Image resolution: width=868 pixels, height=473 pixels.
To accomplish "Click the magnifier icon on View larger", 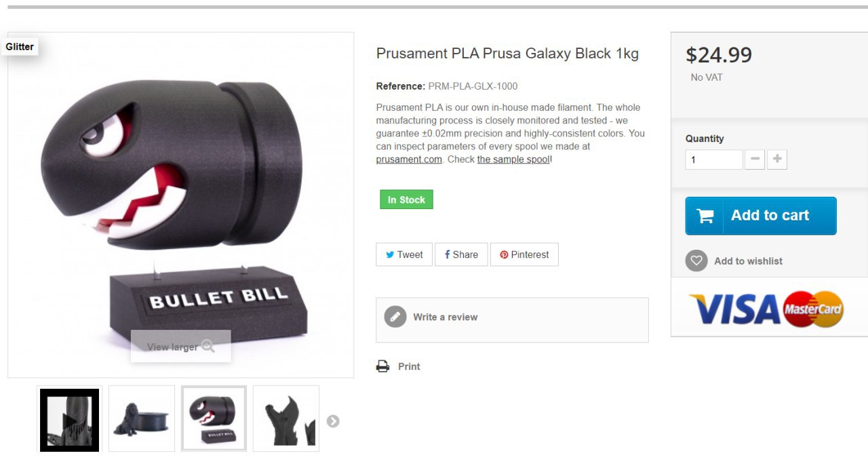I will tap(208, 346).
